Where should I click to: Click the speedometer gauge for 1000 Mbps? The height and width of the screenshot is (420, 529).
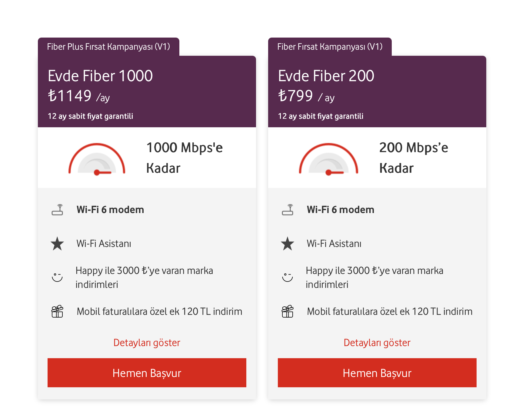[x=97, y=159]
